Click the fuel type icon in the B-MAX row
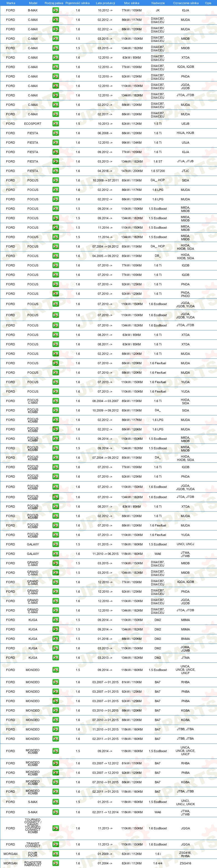Viewport: 217px width, 868px height. [55, 11]
